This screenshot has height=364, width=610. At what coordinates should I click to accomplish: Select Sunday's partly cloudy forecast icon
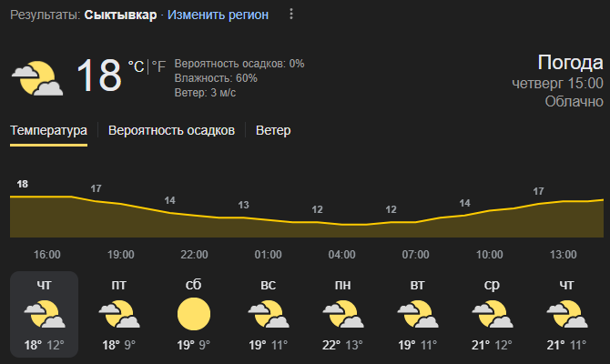pos(269,314)
